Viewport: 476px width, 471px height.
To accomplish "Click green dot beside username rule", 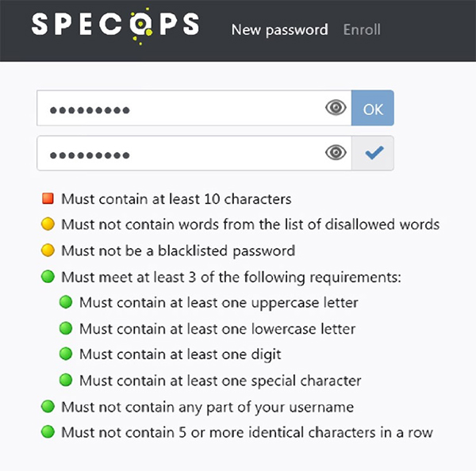I will pos(48,407).
